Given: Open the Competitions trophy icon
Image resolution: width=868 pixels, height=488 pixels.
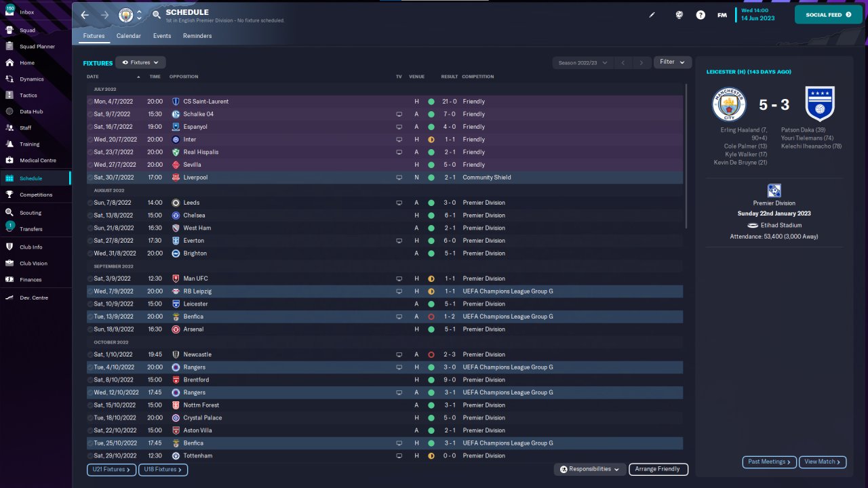Looking at the screenshot, I should 9,195.
